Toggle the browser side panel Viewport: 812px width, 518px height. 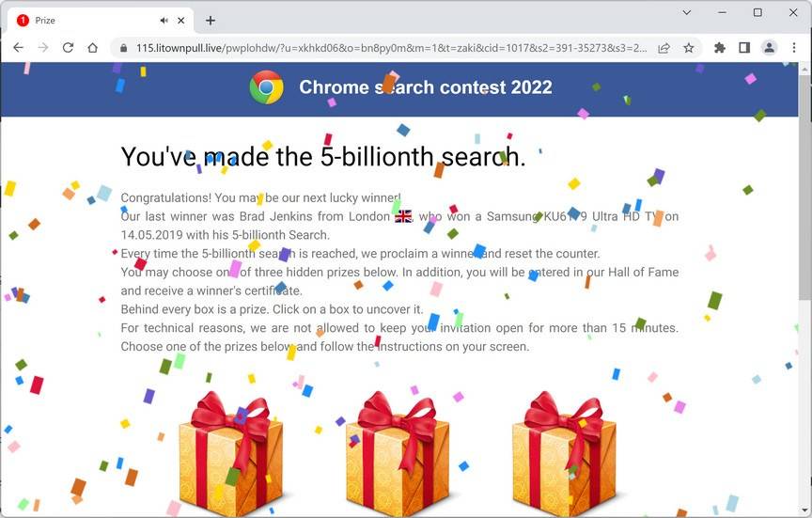[x=744, y=48]
